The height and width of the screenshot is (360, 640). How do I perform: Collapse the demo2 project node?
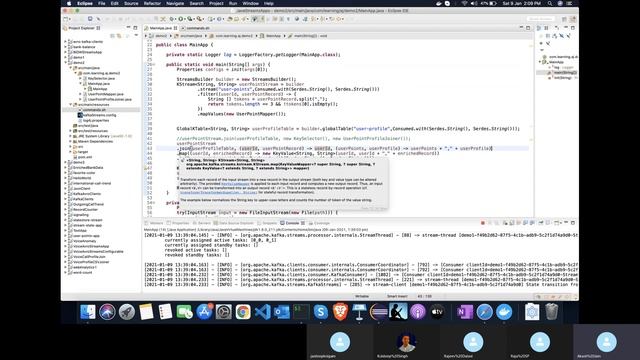pos(65,62)
